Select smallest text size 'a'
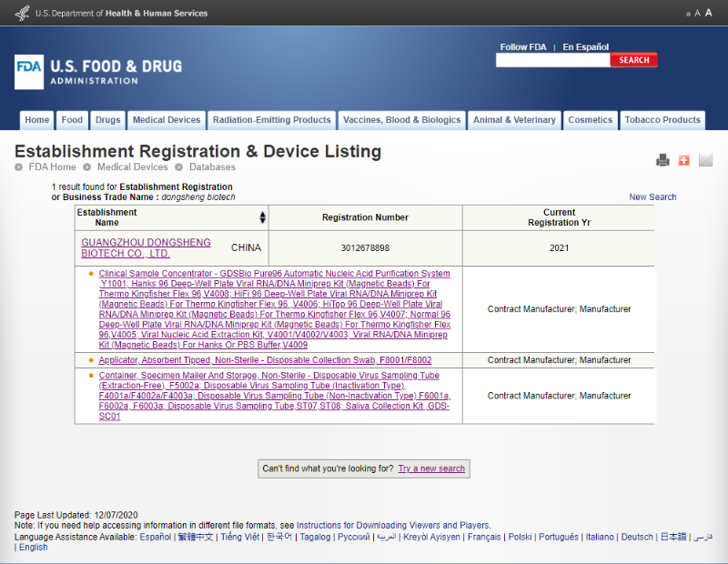This screenshot has height=564, width=728. coord(688,14)
